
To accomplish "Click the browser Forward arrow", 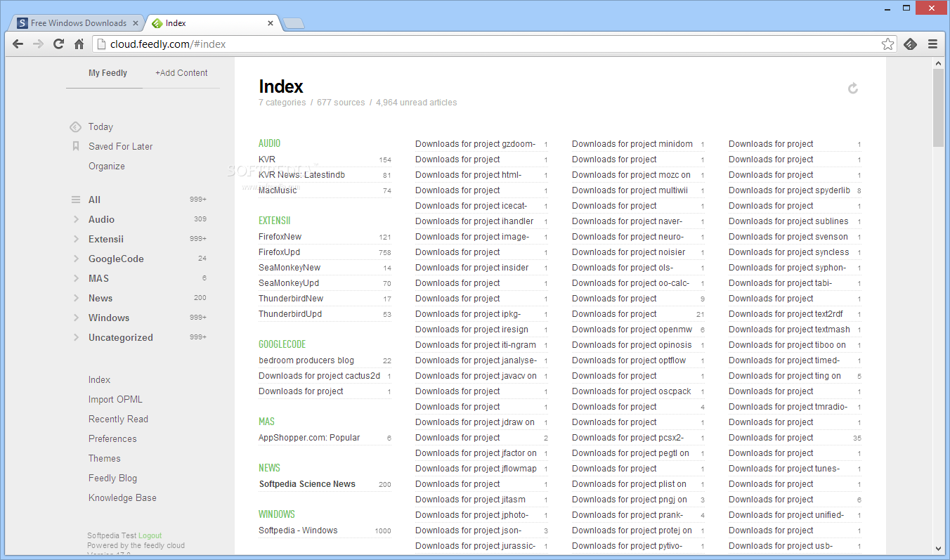I will [x=39, y=44].
